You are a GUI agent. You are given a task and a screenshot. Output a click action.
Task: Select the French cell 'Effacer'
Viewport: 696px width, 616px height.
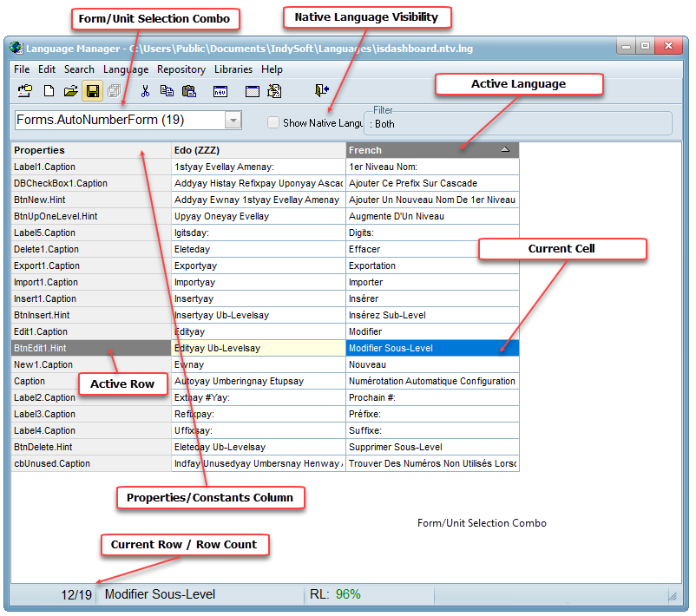[431, 250]
